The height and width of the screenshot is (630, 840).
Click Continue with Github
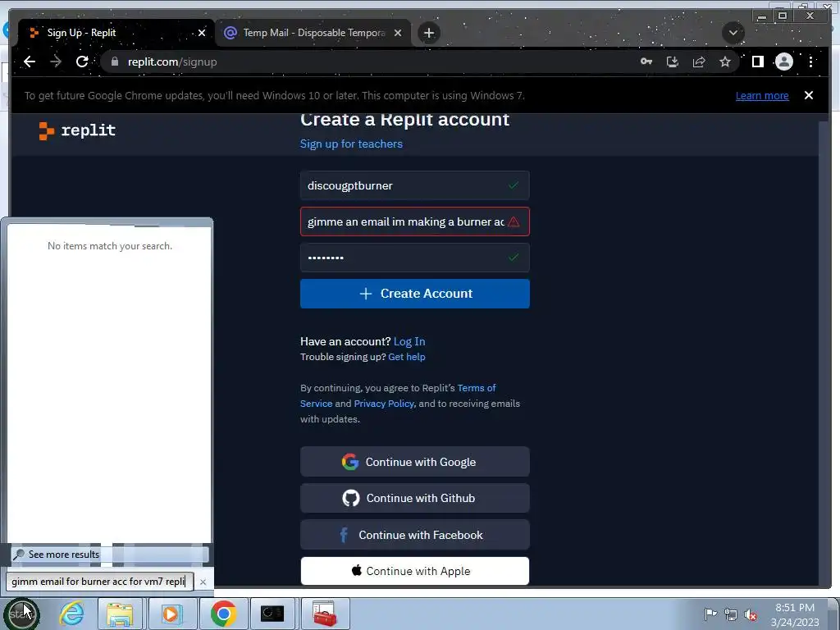point(414,498)
